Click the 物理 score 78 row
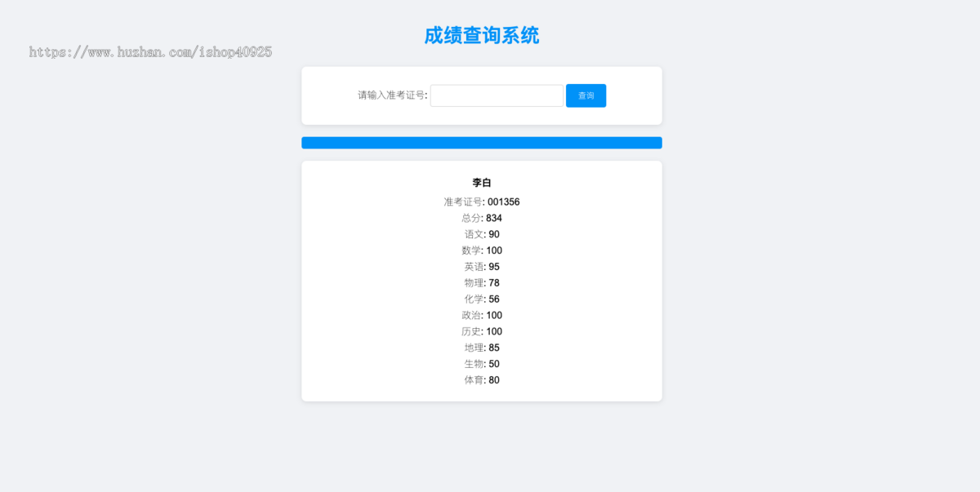The image size is (980, 492). 482,283
